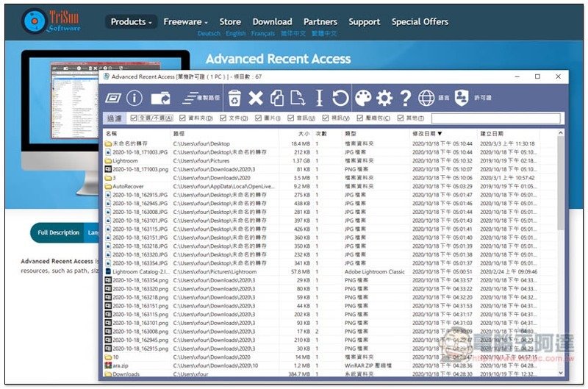Toggle the 全選/不選 checkbox
This screenshot has height=389, width=588.
[134, 118]
